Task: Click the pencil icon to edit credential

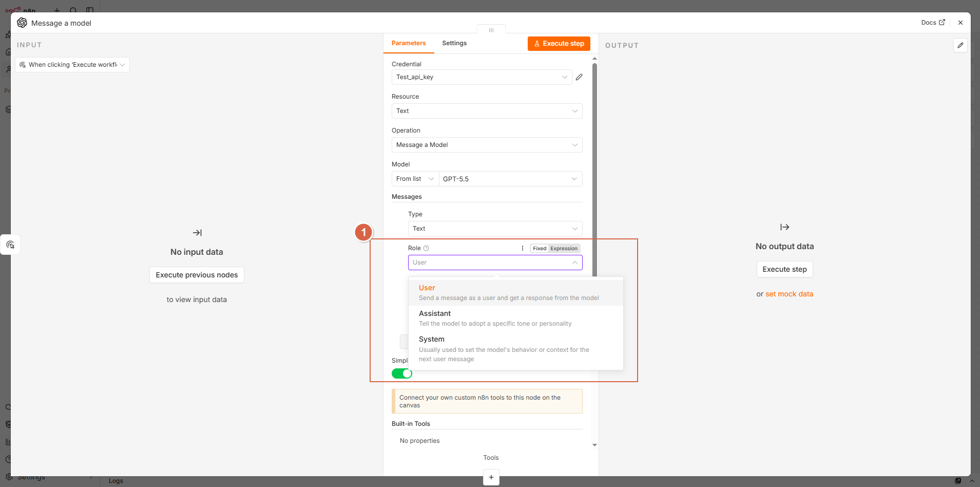Action: 579,77
